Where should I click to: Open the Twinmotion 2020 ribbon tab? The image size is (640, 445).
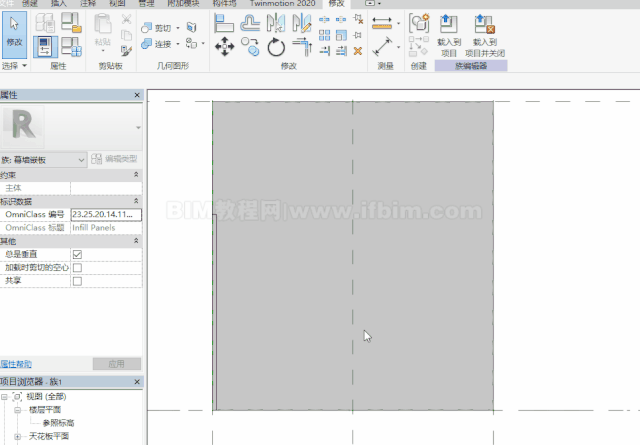point(282,3)
